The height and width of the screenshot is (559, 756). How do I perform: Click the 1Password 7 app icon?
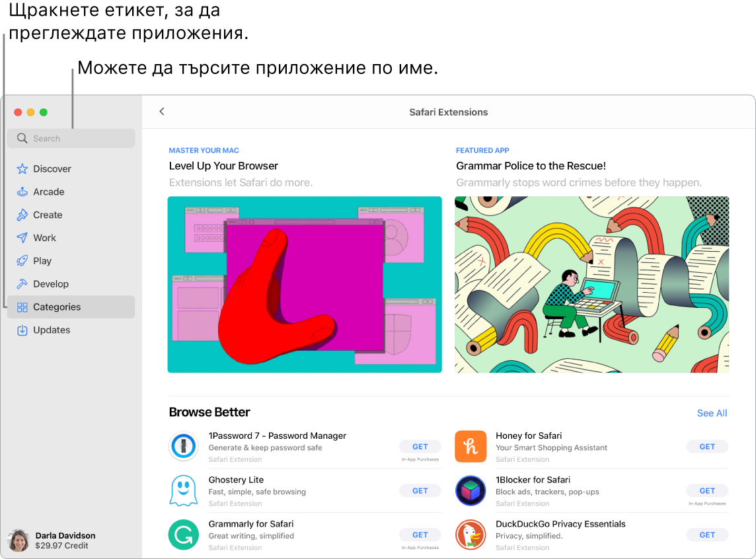click(x=184, y=447)
